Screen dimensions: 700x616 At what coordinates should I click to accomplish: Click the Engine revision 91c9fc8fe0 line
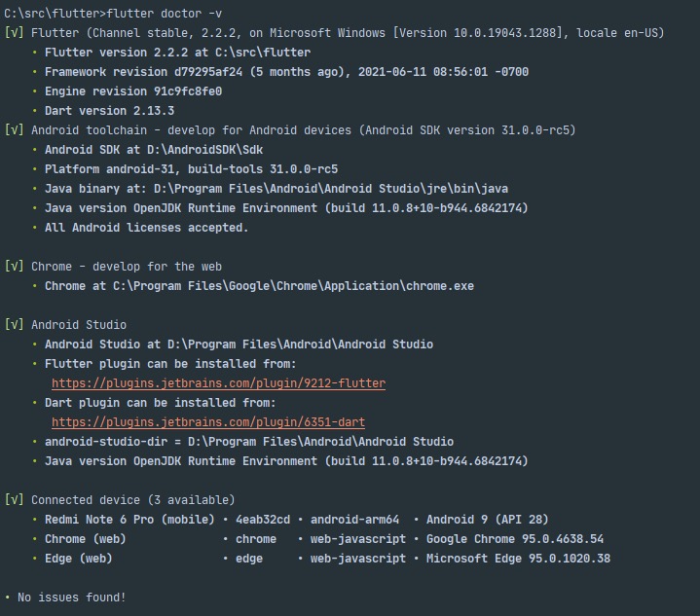133,91
